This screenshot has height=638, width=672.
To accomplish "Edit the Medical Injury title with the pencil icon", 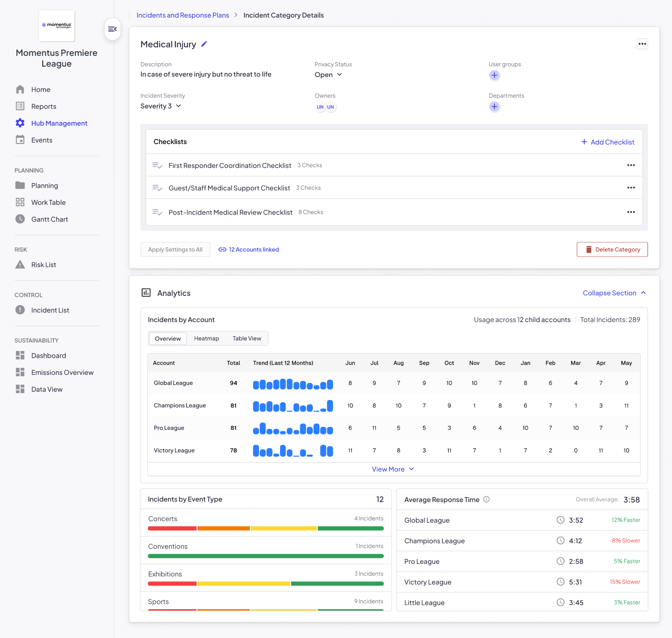I will click(204, 44).
